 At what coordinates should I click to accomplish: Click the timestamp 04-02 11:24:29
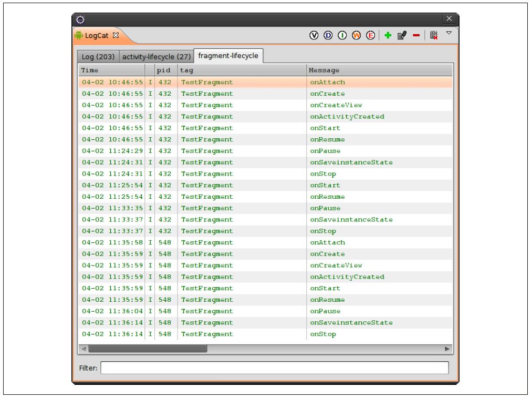tap(112, 151)
